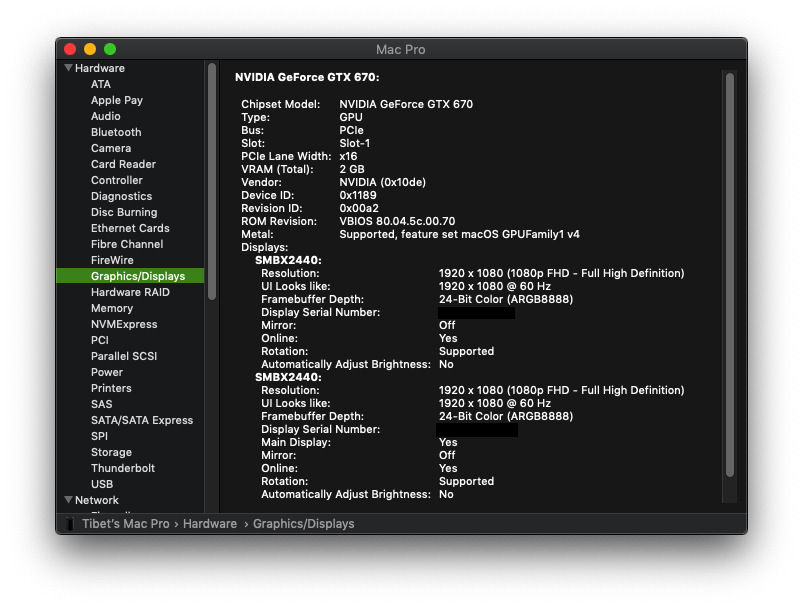Open USB device information
Viewport: 803px width, 608px height.
[102, 484]
